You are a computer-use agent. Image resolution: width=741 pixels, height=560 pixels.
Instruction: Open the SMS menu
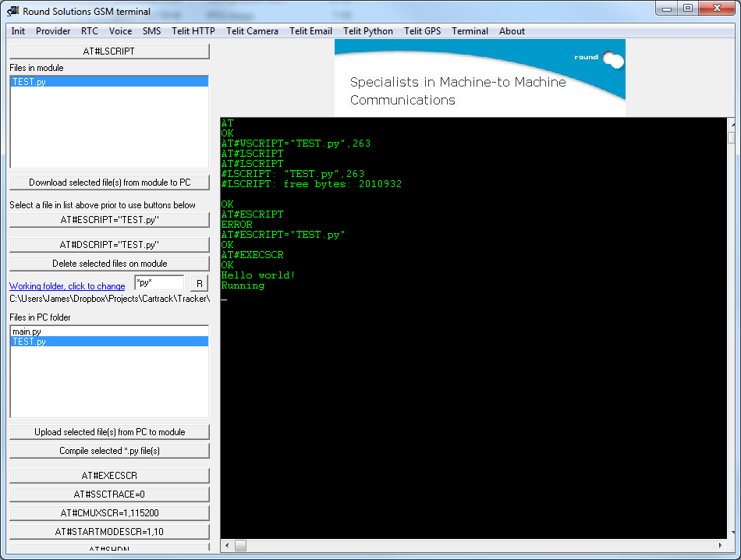tap(151, 31)
